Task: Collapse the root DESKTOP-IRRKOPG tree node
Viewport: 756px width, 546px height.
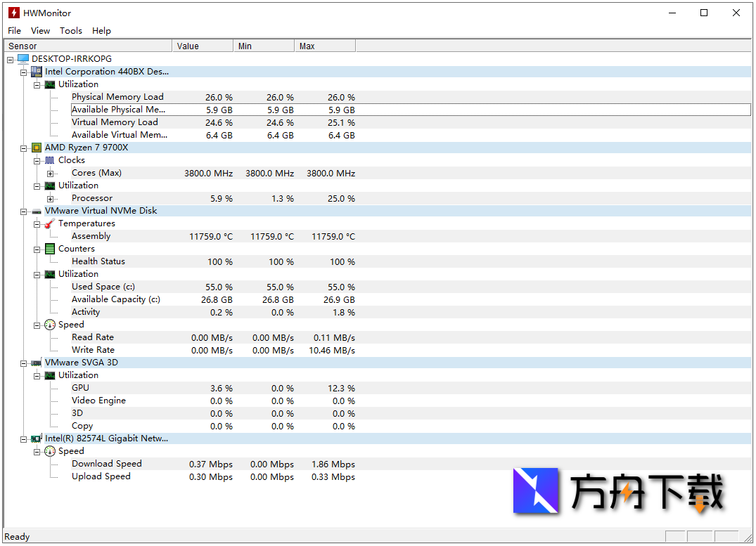Action: [11, 60]
